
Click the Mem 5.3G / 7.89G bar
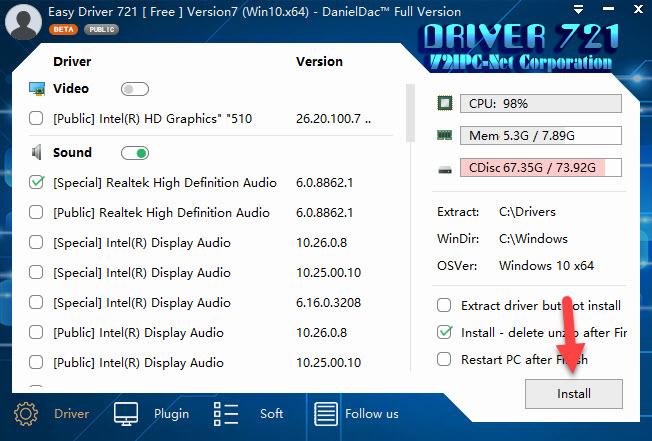click(541, 136)
